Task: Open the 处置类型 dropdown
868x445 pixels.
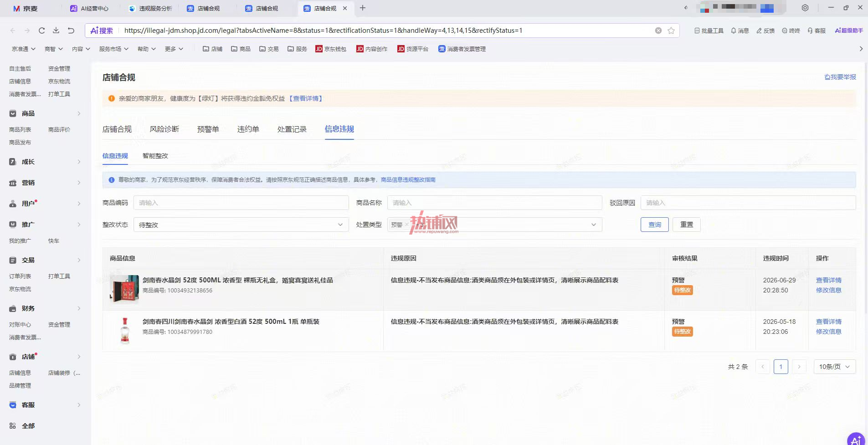Action: 494,225
